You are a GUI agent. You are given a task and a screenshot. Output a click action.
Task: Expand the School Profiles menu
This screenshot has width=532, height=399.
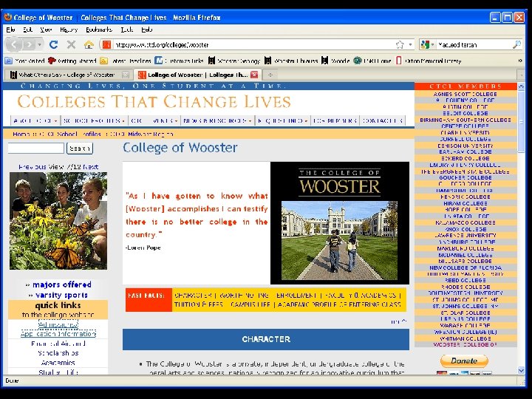[x=94, y=120]
